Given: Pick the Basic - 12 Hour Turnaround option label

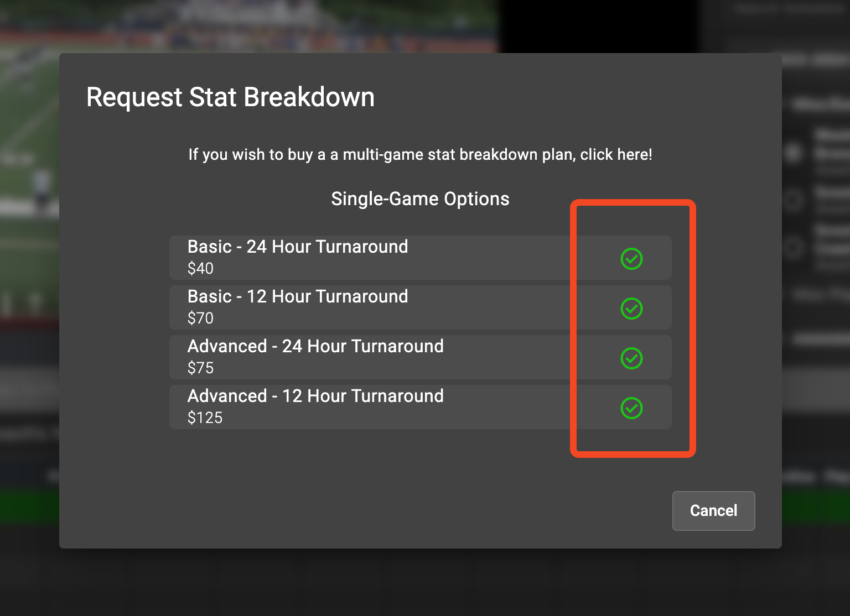Looking at the screenshot, I should point(298,296).
